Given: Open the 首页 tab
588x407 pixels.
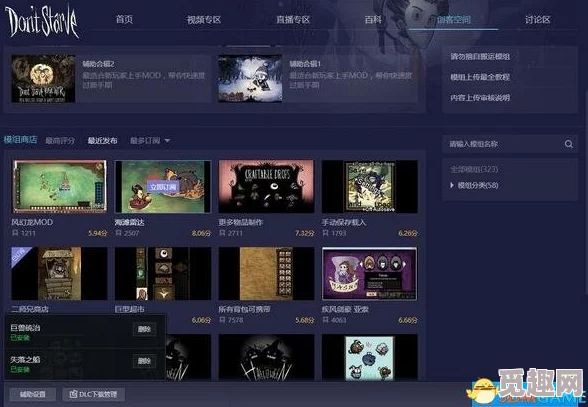Looking at the screenshot, I should pyautogui.click(x=124, y=19).
